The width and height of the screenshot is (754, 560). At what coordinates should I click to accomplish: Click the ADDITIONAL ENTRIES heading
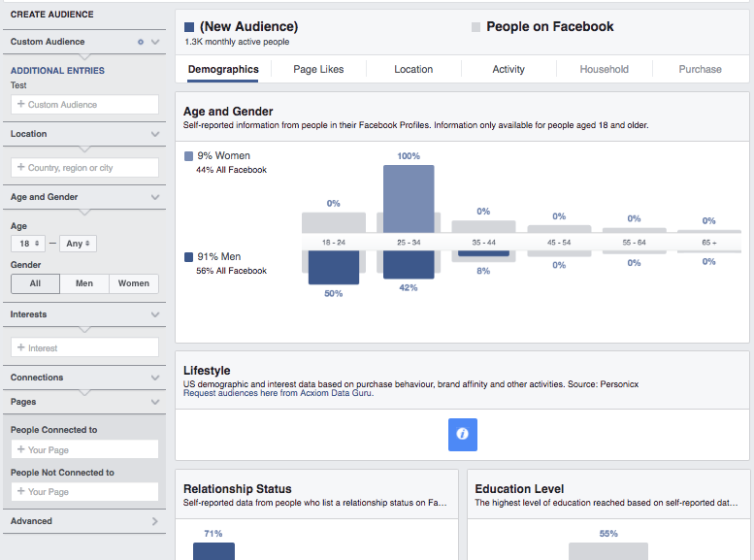pyautogui.click(x=57, y=71)
